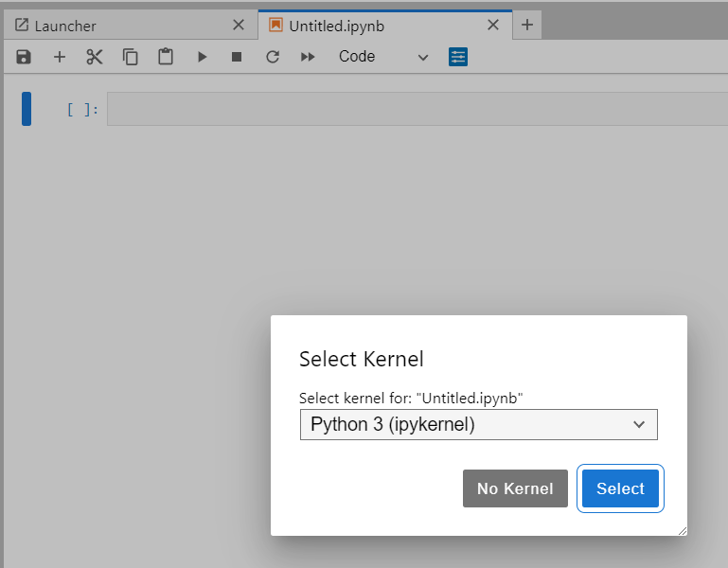
Task: Expand the Python 3 (ipykernel) kernel dropdown
Action: pos(479,424)
